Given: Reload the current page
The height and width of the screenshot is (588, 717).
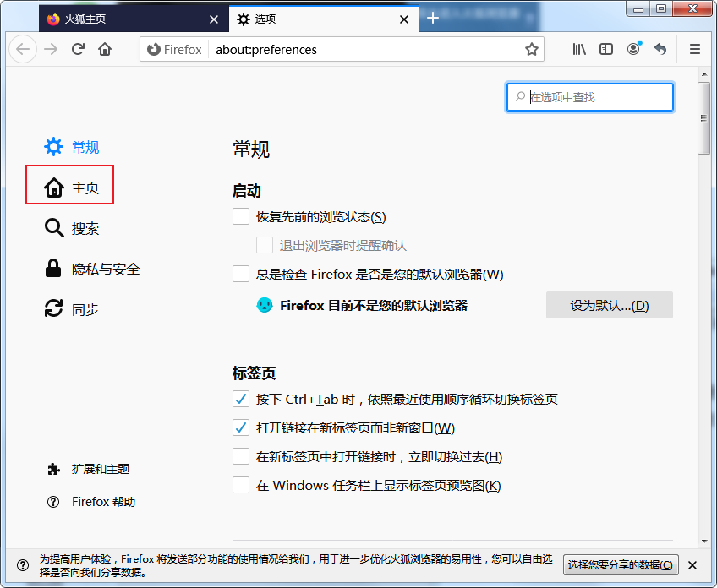Looking at the screenshot, I should (78, 49).
